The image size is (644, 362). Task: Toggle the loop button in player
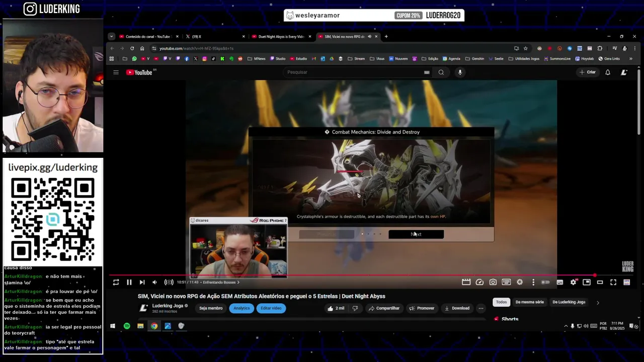[x=116, y=283]
